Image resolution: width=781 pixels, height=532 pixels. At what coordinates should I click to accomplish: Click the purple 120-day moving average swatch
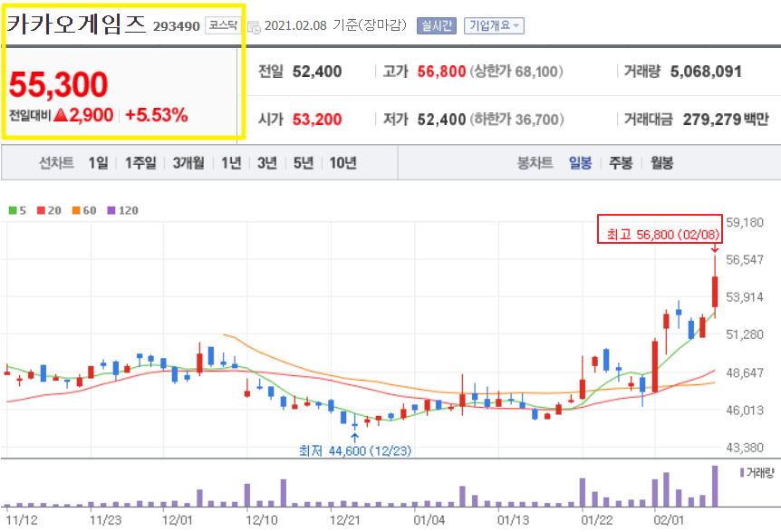pos(111,210)
